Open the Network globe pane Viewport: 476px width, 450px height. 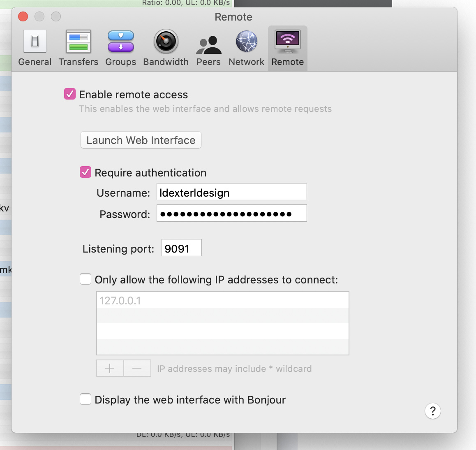pyautogui.click(x=247, y=48)
